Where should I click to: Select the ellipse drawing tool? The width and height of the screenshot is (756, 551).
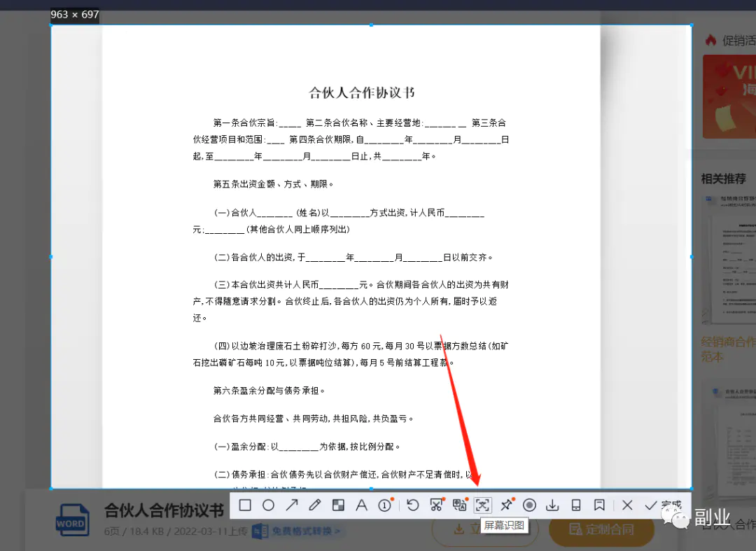(x=268, y=505)
